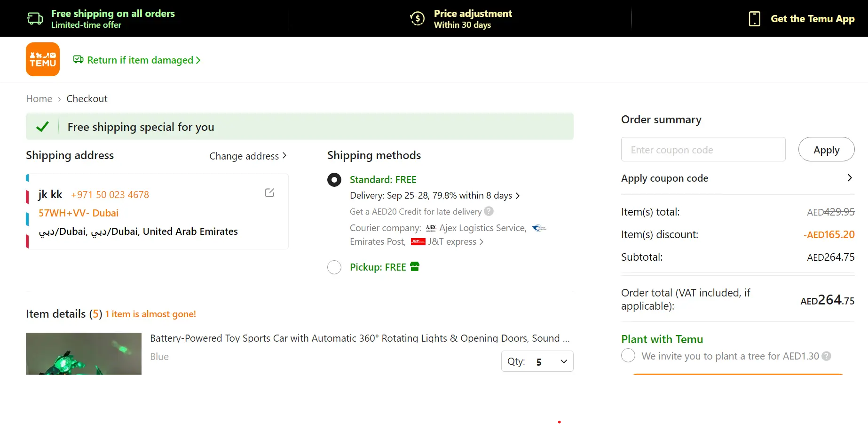
Task: Click the J&T express courier logo
Action: (418, 241)
